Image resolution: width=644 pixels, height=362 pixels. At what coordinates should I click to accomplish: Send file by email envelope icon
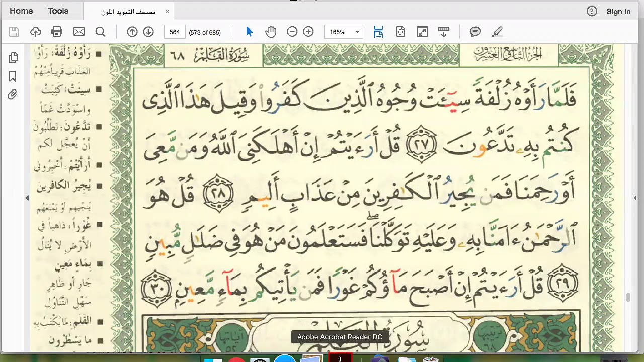click(79, 32)
